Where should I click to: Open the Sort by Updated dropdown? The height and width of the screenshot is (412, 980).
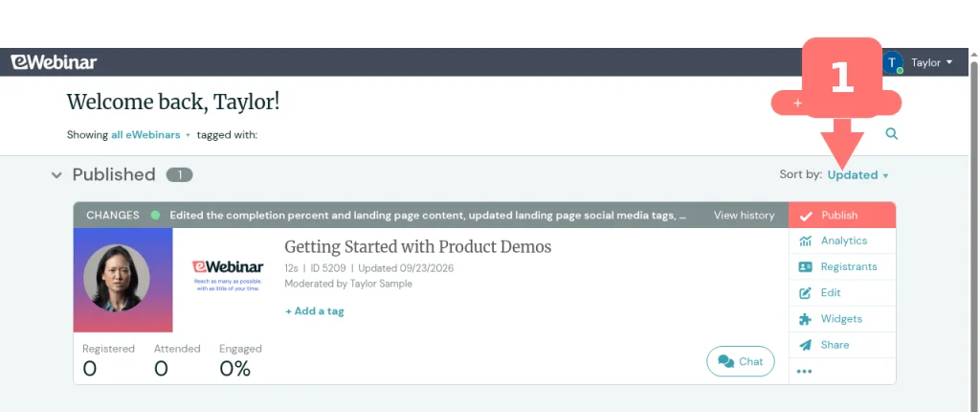click(857, 175)
